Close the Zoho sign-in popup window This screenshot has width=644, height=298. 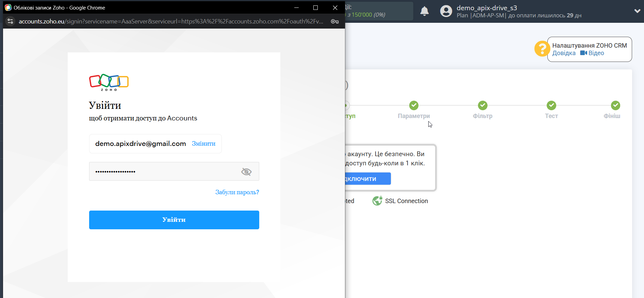(x=335, y=7)
